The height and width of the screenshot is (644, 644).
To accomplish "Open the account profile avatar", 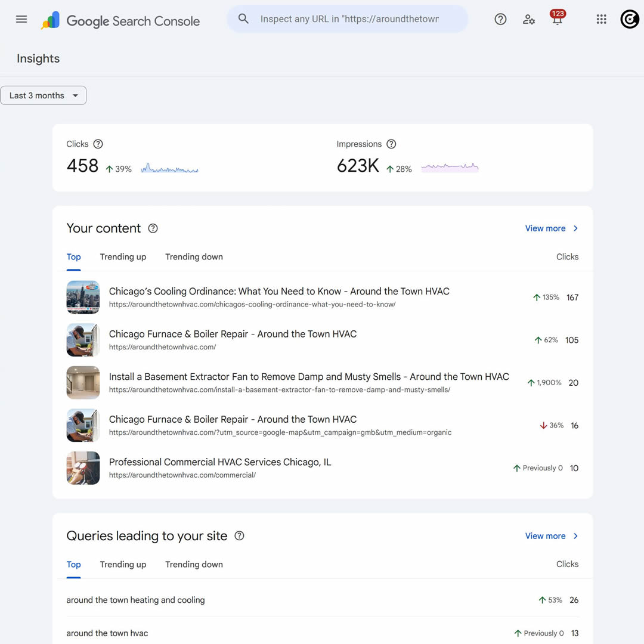I will point(630,19).
